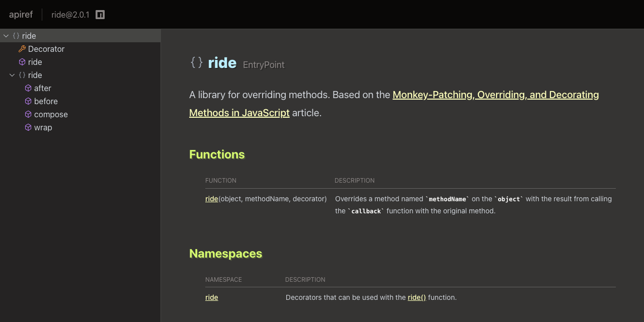The width and height of the screenshot is (644, 322).
Task: Click the `callback` code text in description
Action: (x=366, y=211)
